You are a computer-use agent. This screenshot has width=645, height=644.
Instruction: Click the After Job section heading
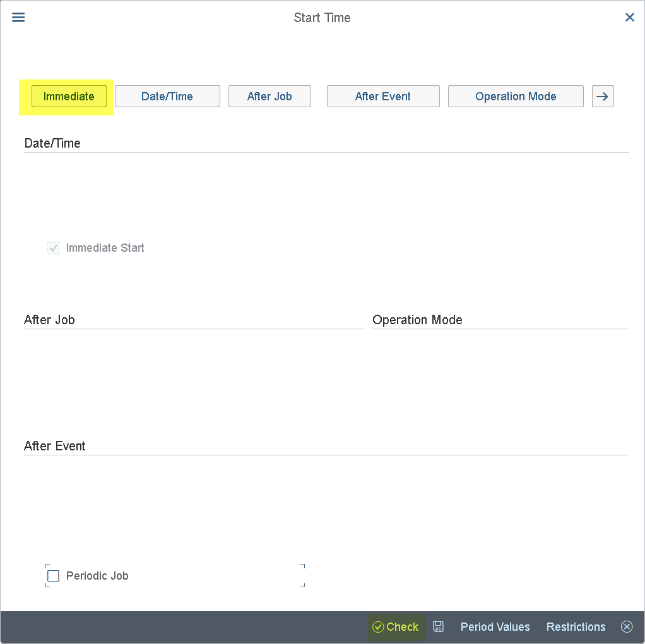tap(49, 320)
